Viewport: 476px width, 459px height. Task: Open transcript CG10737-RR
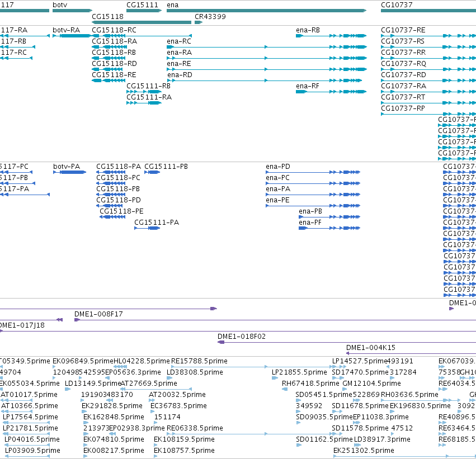pyautogui.click(x=403, y=53)
